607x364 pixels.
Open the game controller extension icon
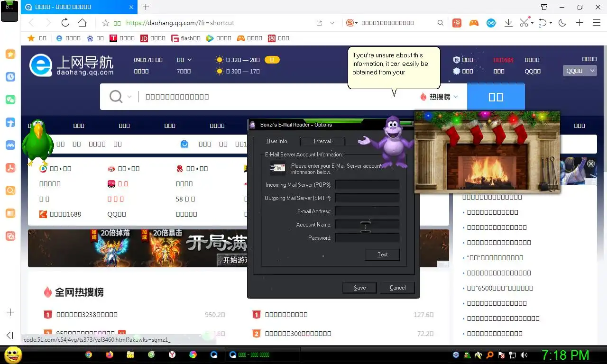pos(474,23)
